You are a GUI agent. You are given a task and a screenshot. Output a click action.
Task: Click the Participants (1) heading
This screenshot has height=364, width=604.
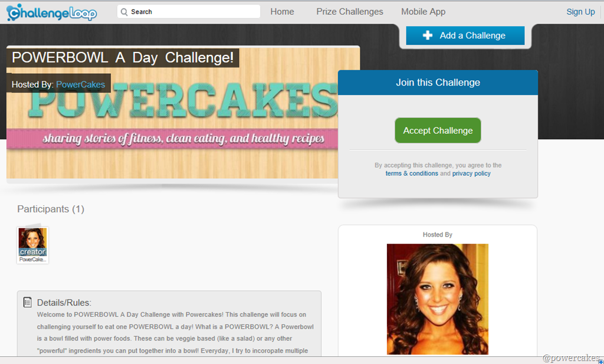click(x=51, y=209)
